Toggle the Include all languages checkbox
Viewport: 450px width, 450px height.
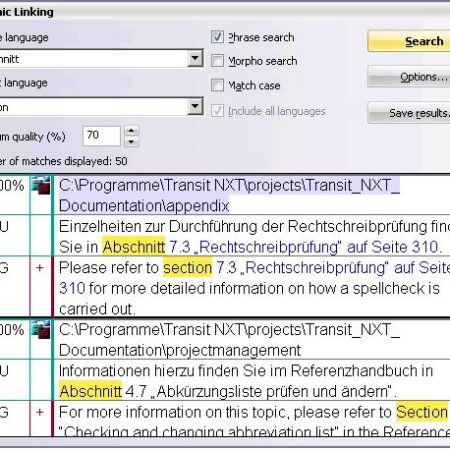point(217,110)
